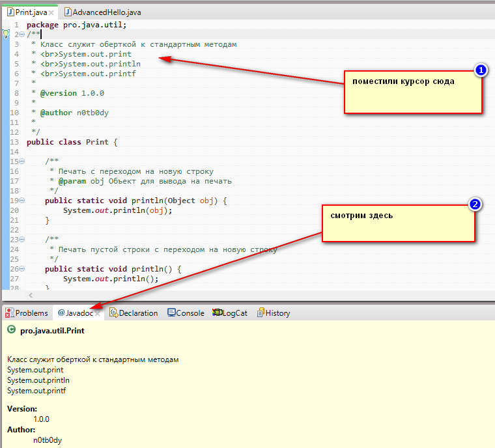The height and width of the screenshot is (448, 495).
Task: Click the green class icon beside pro.java.util.Print
Action: [11, 331]
